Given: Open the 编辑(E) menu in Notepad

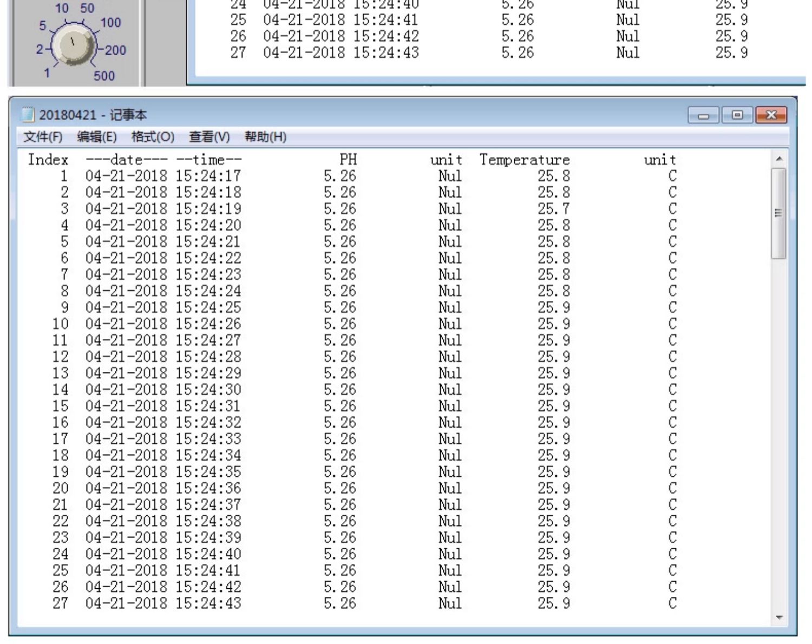Looking at the screenshot, I should coord(97,137).
